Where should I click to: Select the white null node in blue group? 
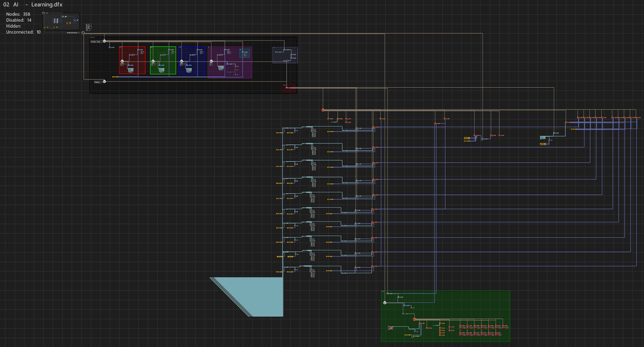pyautogui.click(x=181, y=61)
